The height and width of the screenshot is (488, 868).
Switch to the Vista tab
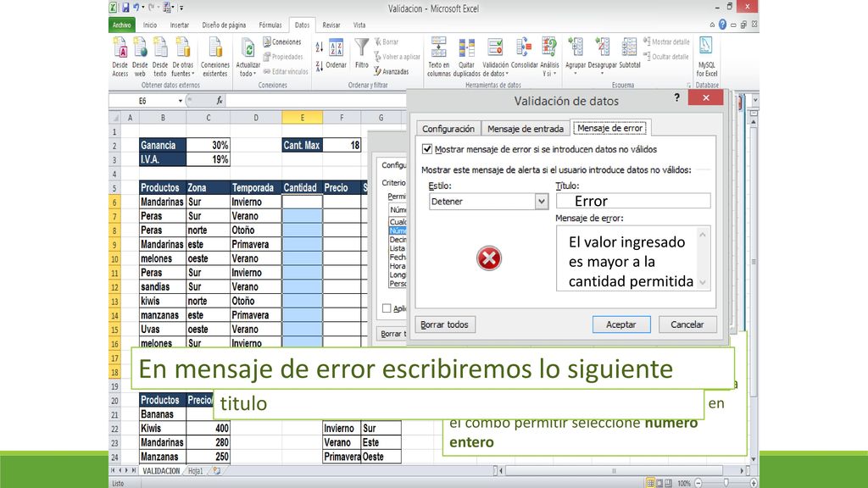click(x=359, y=25)
